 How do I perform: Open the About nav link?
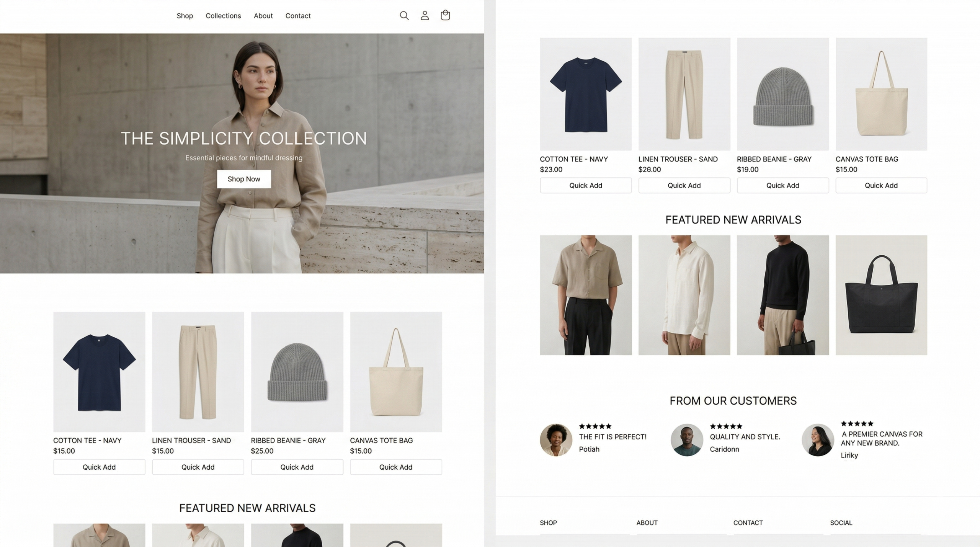(263, 16)
